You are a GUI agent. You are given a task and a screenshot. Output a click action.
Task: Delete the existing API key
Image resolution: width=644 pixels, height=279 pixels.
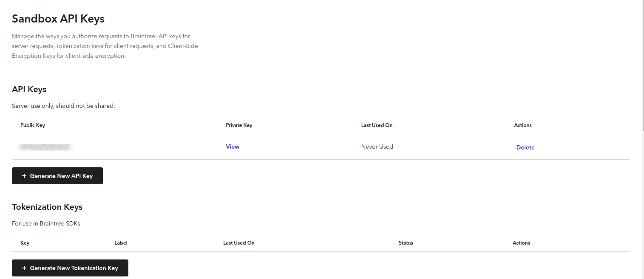525,147
